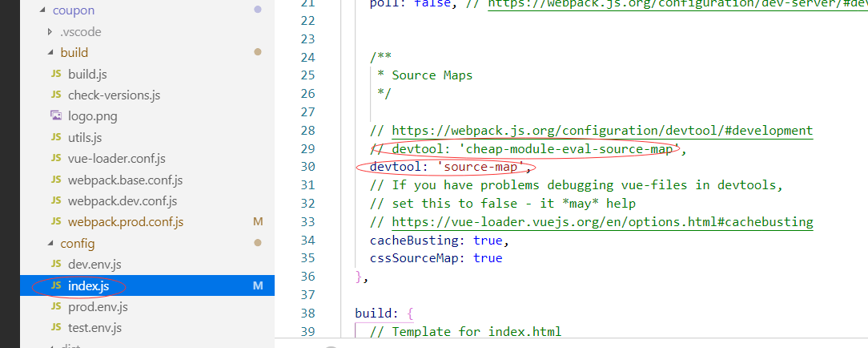Expand the .vscode folder
This screenshot has width=868, height=348.
pos(50,31)
